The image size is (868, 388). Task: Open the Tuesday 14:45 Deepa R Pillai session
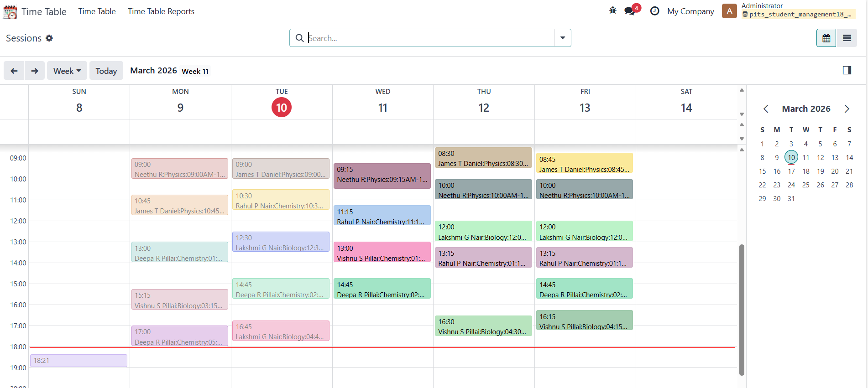click(281, 289)
